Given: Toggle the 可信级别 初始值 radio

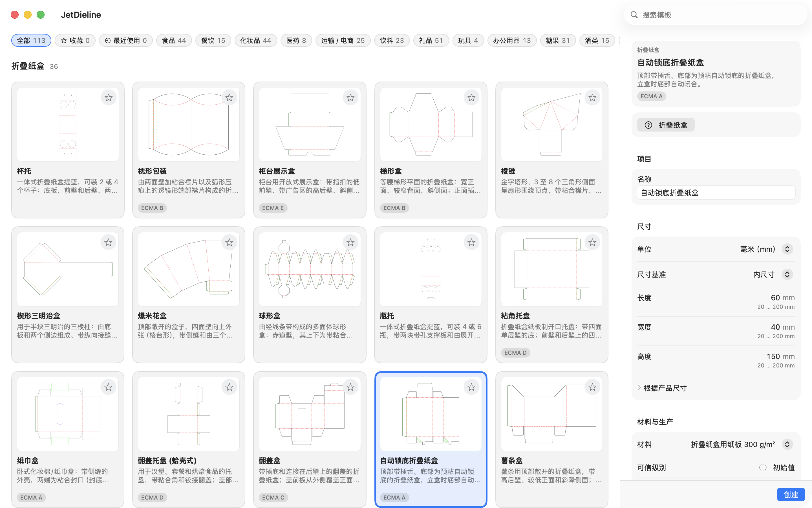Looking at the screenshot, I should [763, 468].
